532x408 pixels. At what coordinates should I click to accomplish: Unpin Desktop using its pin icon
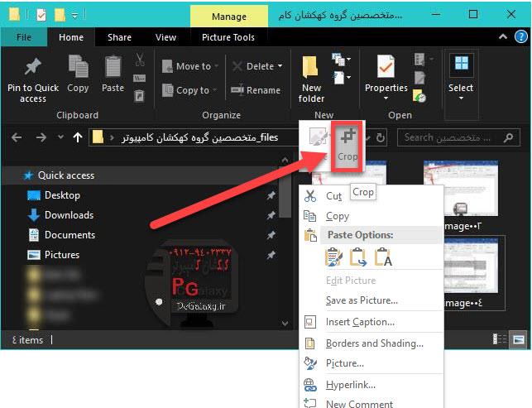click(271, 195)
